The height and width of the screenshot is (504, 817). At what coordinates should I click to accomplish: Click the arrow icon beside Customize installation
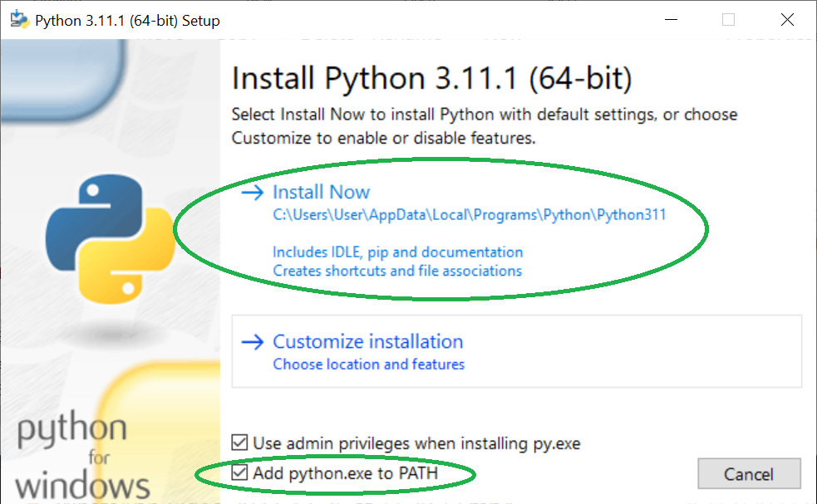pyautogui.click(x=253, y=342)
